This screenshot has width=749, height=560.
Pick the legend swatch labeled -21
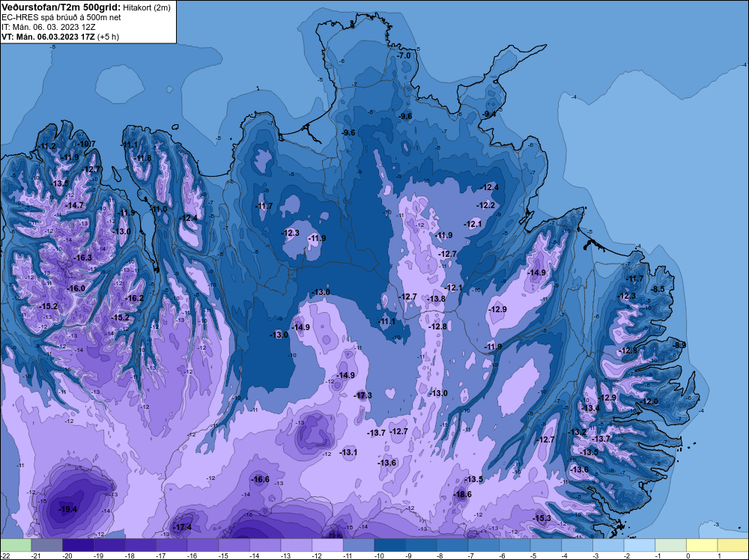(46, 545)
